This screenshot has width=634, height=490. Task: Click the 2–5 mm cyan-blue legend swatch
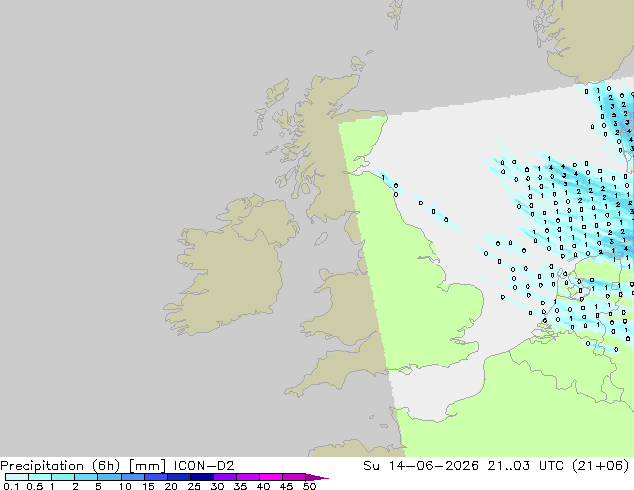pyautogui.click(x=86, y=477)
